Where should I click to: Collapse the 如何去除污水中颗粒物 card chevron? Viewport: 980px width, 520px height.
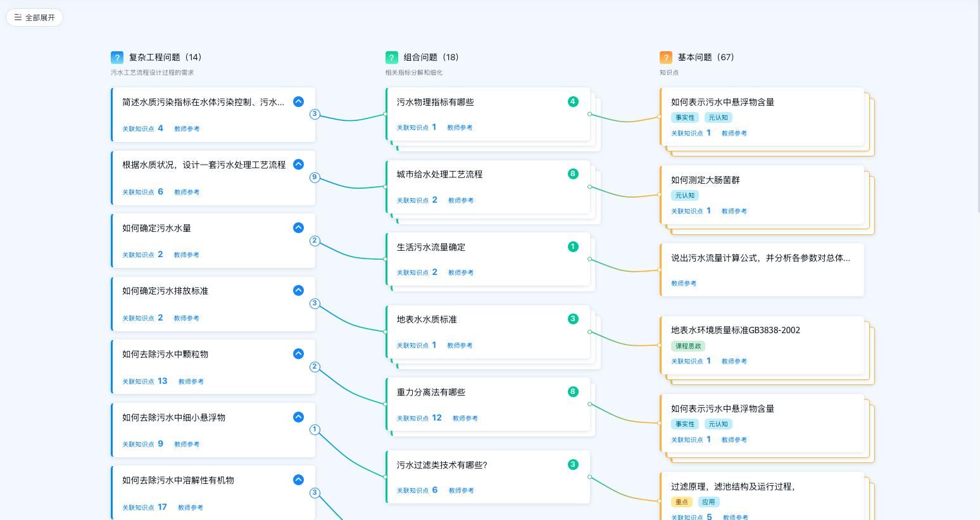[298, 354]
